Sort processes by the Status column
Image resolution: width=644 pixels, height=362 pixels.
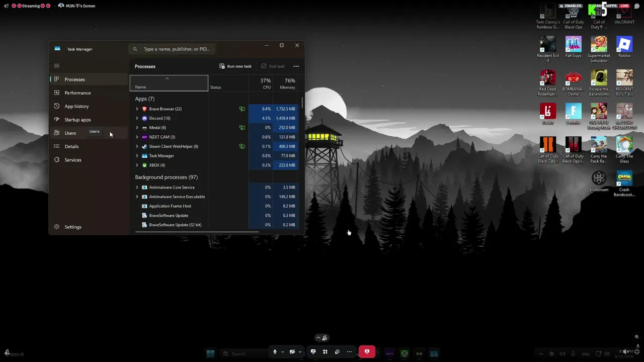click(228, 83)
